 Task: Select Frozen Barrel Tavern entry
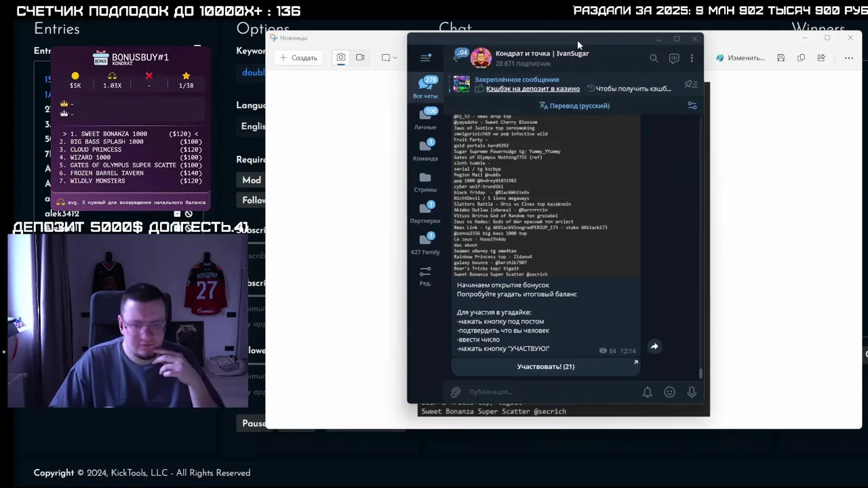pyautogui.click(x=132, y=173)
